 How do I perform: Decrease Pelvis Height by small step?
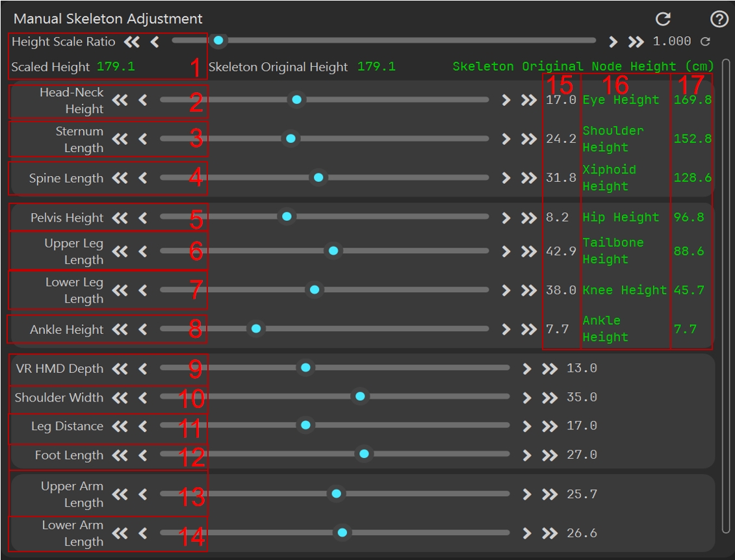click(x=143, y=218)
